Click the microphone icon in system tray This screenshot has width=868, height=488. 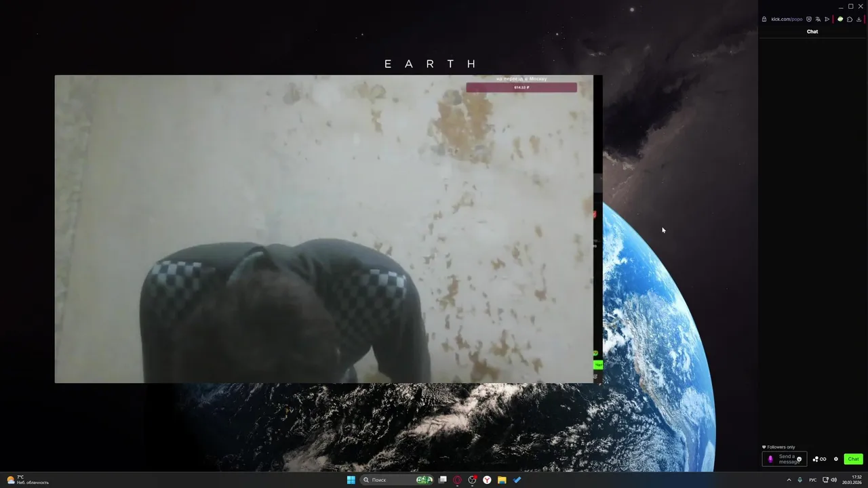(800, 480)
